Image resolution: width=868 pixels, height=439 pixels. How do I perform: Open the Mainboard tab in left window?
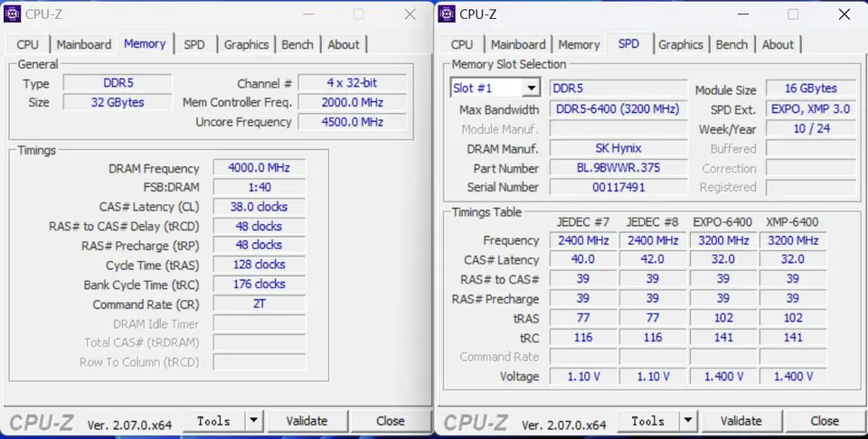click(x=83, y=44)
